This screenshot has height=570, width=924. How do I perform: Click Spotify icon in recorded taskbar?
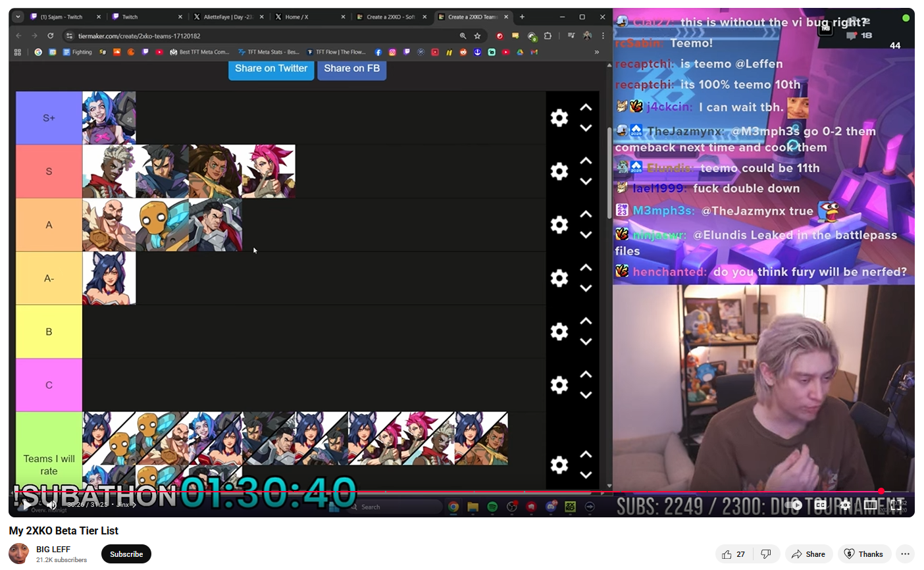492,507
